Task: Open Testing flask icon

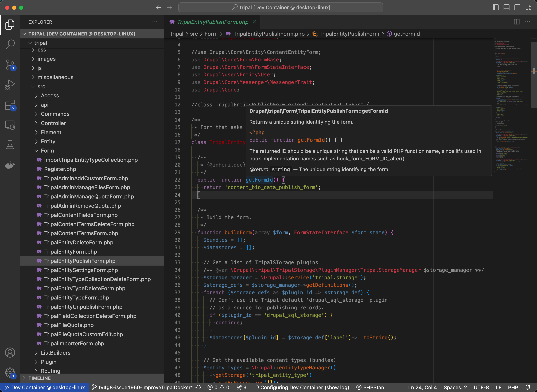Action: [10, 145]
